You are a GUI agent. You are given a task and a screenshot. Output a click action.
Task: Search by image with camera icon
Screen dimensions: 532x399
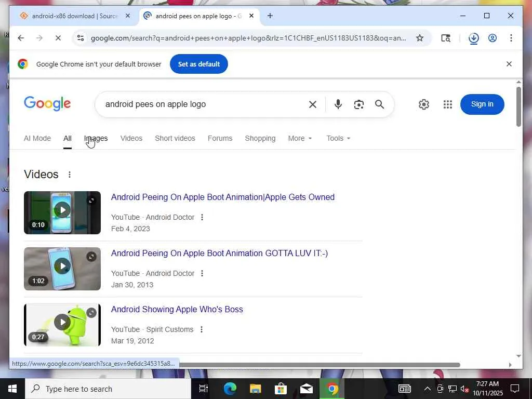pyautogui.click(x=358, y=104)
